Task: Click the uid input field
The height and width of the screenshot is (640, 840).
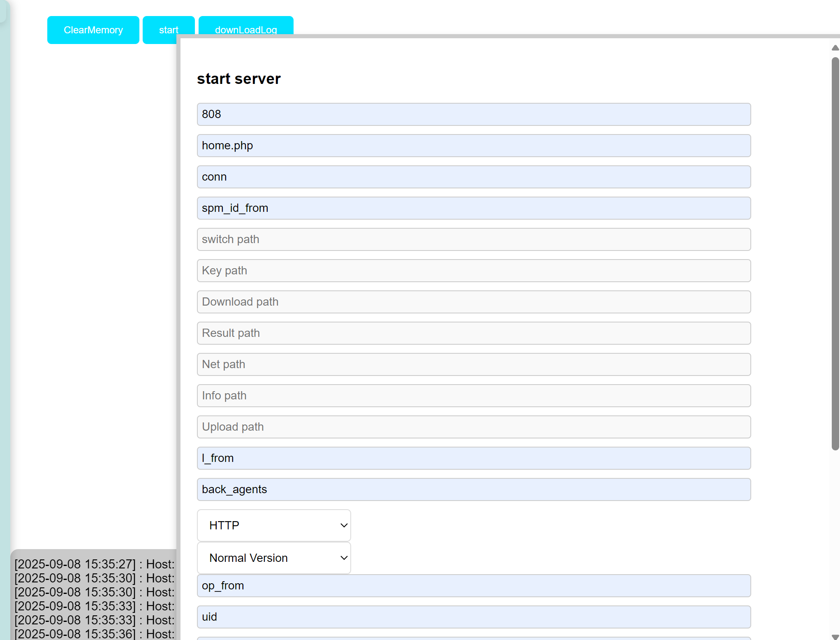Action: (474, 617)
